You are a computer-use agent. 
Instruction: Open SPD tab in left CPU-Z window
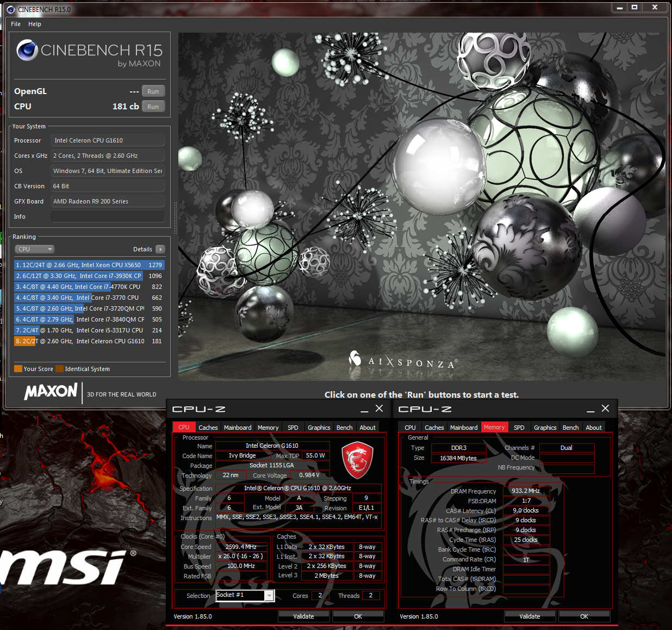click(293, 428)
